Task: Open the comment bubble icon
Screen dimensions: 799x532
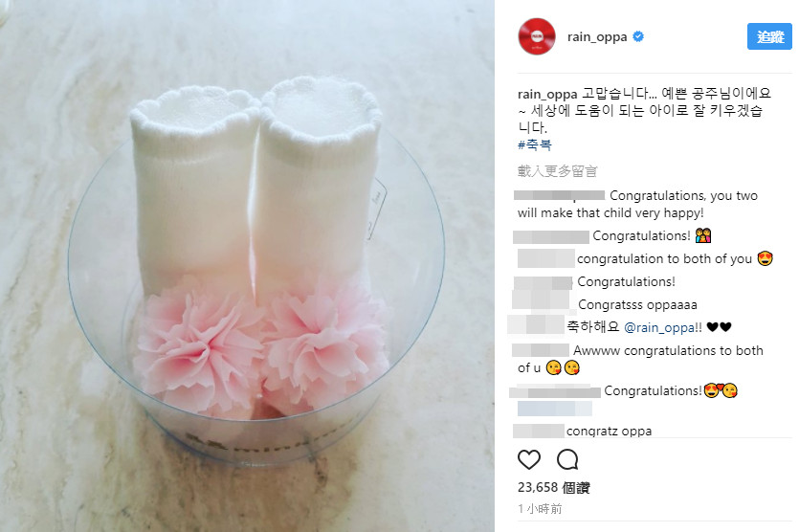Action: click(567, 459)
